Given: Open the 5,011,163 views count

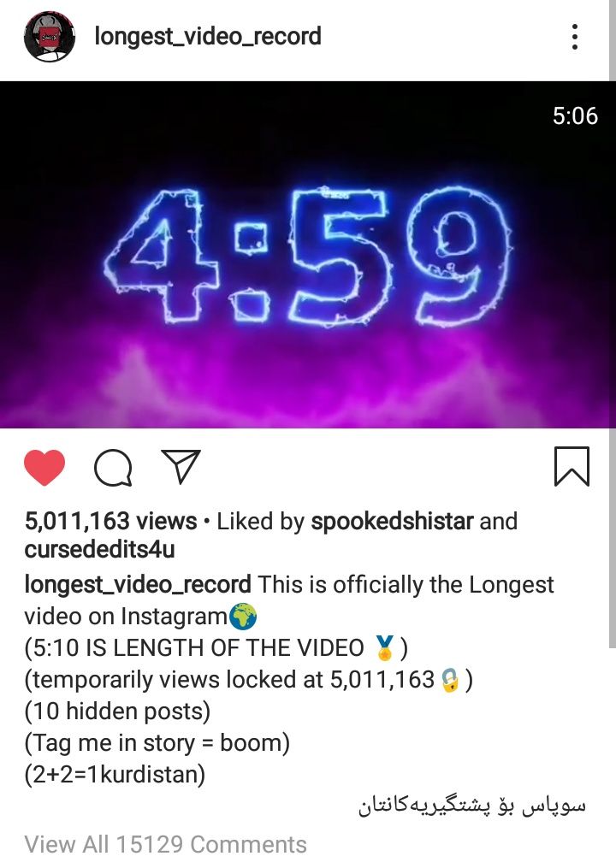Looking at the screenshot, I should point(110,521).
